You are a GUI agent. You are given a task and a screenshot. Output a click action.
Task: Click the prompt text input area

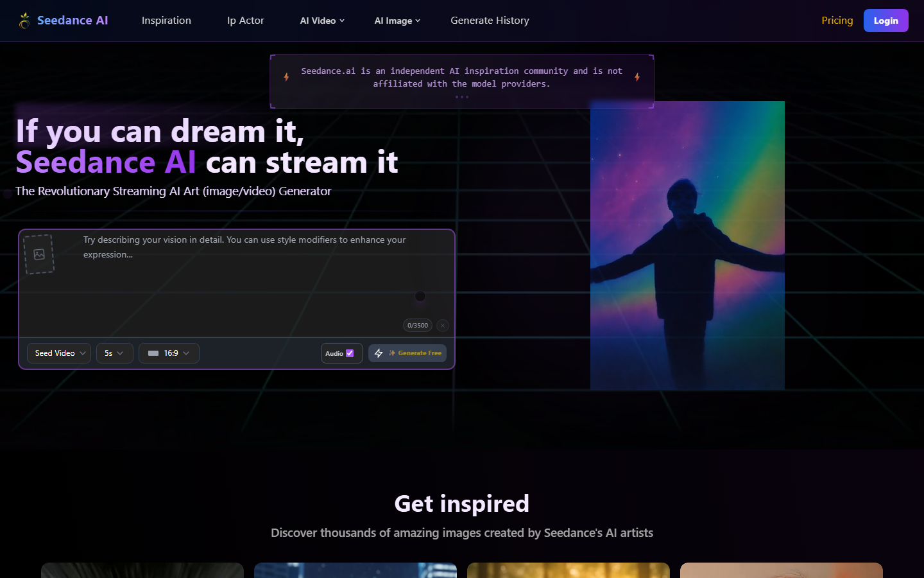[244, 276]
